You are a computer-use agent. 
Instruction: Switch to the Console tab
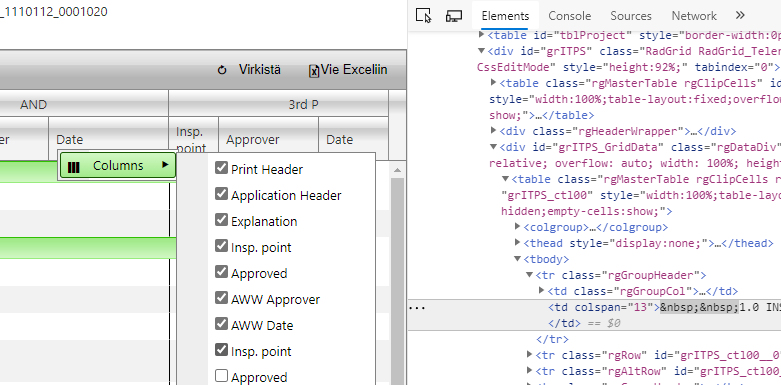click(x=569, y=15)
